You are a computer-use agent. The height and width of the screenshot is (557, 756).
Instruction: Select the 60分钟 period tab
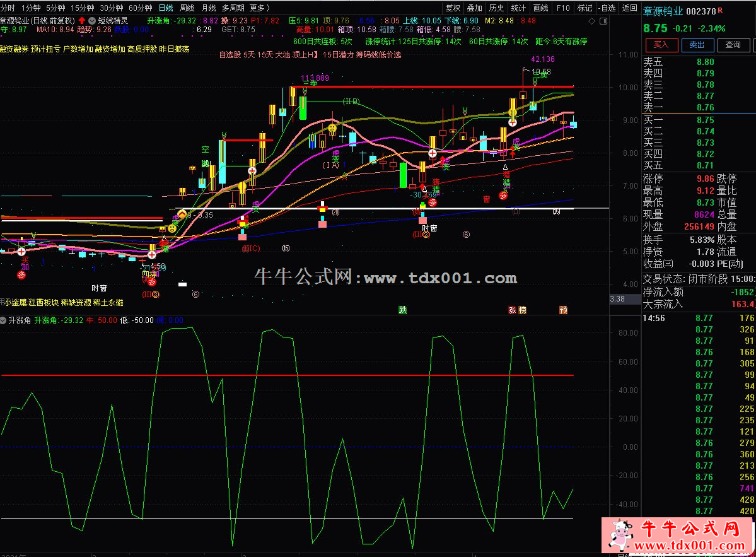[x=141, y=8]
